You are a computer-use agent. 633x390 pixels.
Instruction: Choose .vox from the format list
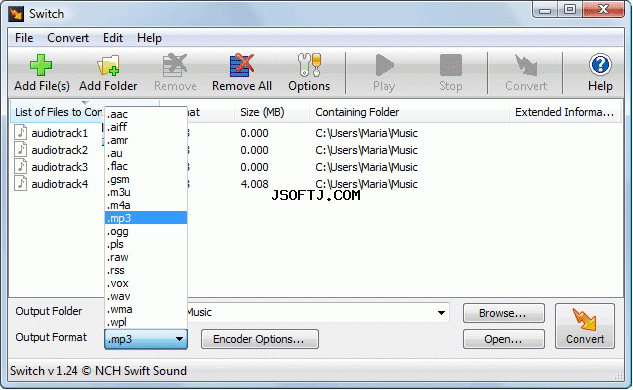coord(146,283)
